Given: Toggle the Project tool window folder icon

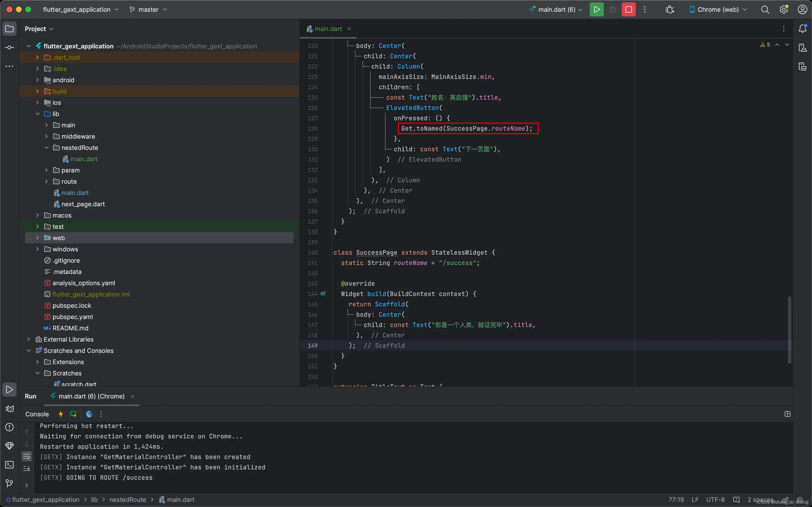Looking at the screenshot, I should click(9, 29).
